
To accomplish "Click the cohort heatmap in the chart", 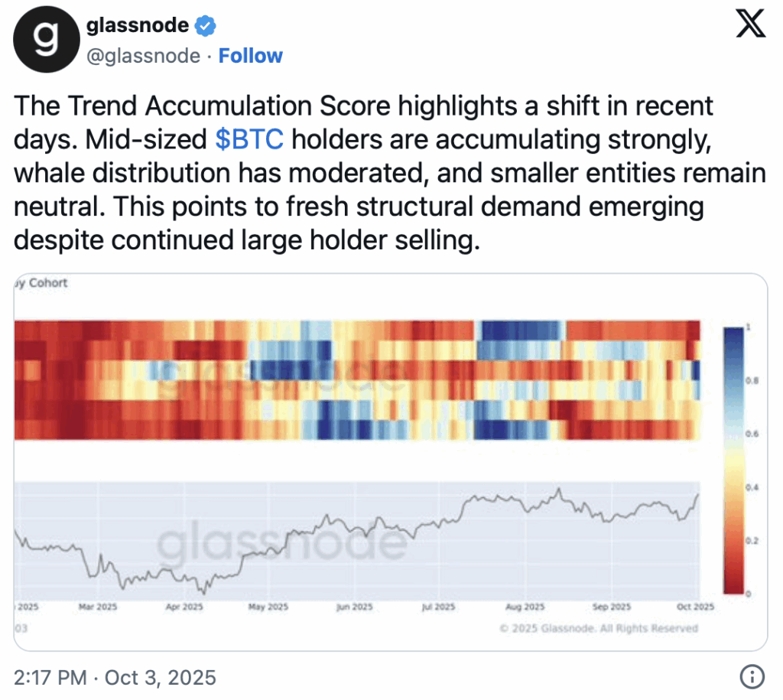I will (357, 380).
